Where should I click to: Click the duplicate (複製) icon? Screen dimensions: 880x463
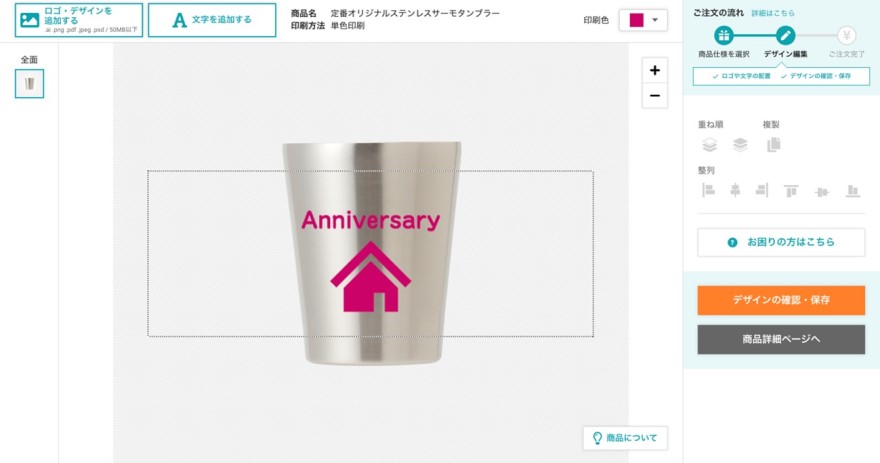click(x=773, y=145)
